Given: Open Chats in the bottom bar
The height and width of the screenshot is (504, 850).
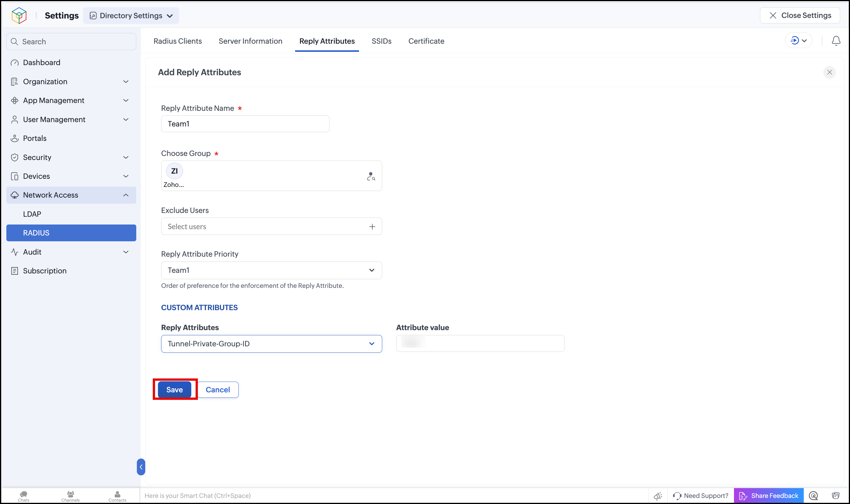Looking at the screenshot, I should [23, 496].
